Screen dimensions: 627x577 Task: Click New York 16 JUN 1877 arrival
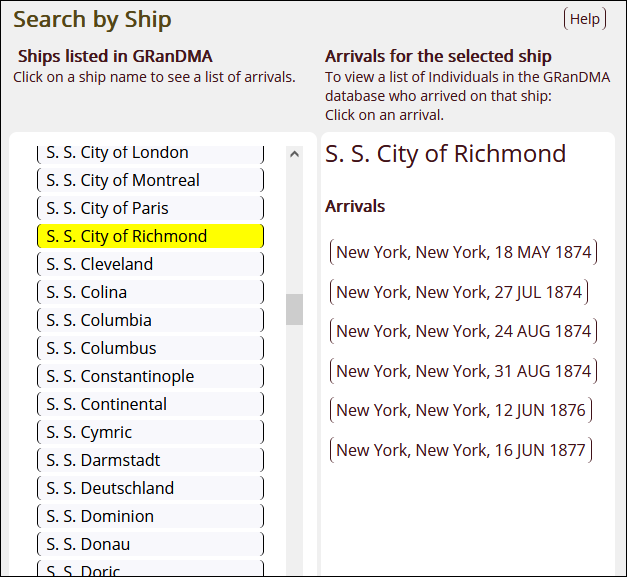(x=460, y=450)
